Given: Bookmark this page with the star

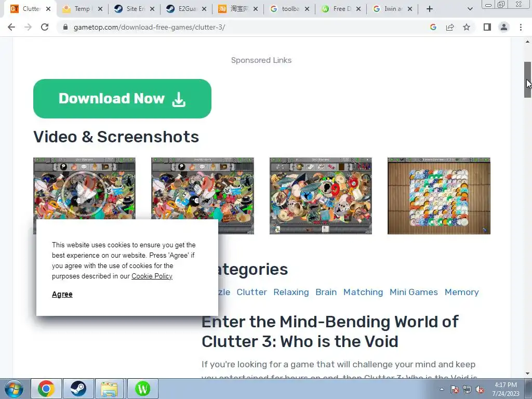Looking at the screenshot, I should [467, 27].
